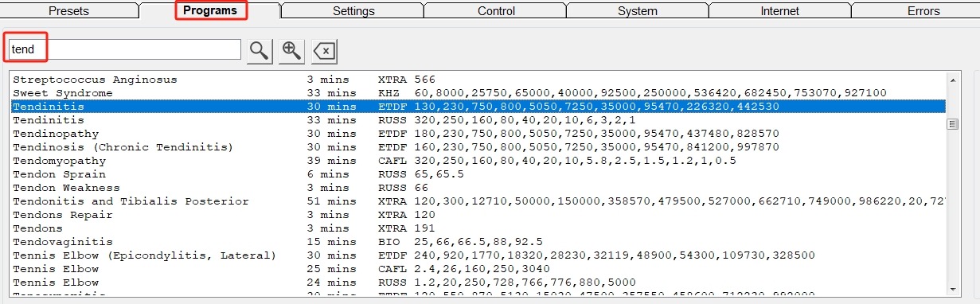Select Tendinopathy program row
This screenshot has height=304, width=980.
(478, 134)
